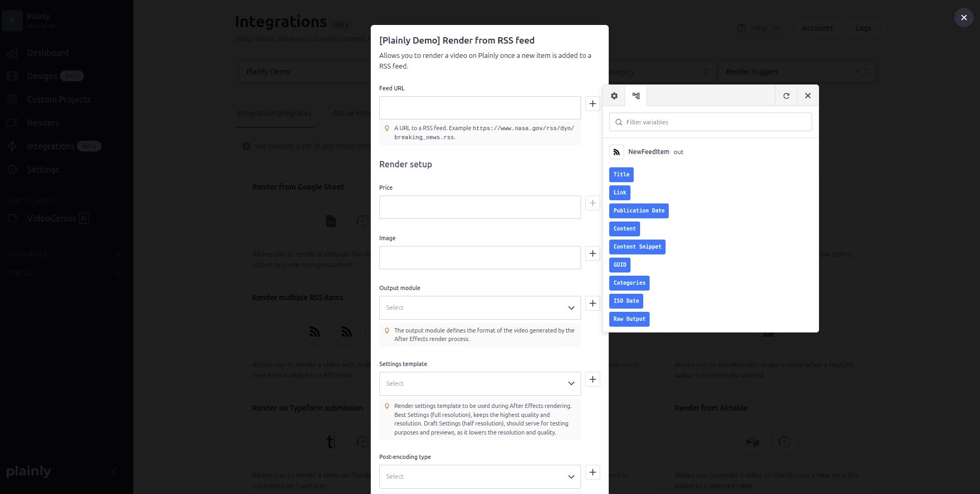
Task: Click into the Feed URL input
Action: (480, 108)
